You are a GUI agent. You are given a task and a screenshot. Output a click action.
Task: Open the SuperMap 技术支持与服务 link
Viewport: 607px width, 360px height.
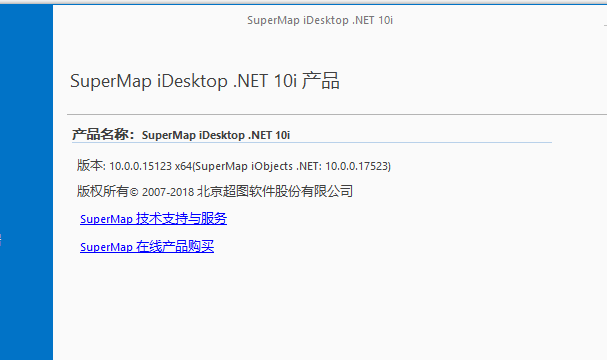tap(153, 219)
